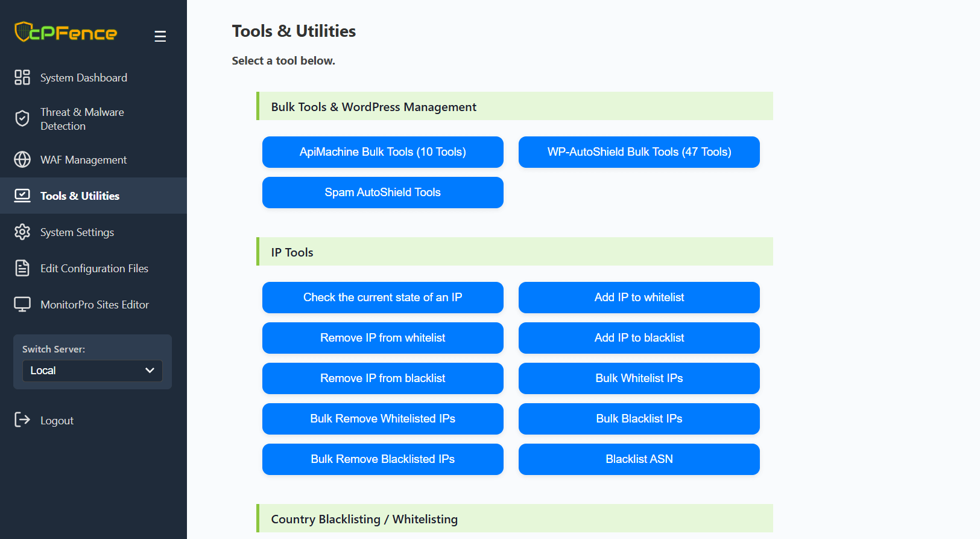This screenshot has height=539, width=980.
Task: Open ApiMachine Bulk Tools (10 Tools)
Action: [383, 152]
